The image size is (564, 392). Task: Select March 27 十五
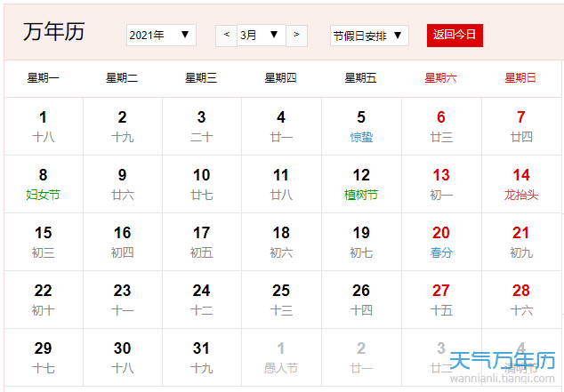tap(441, 300)
